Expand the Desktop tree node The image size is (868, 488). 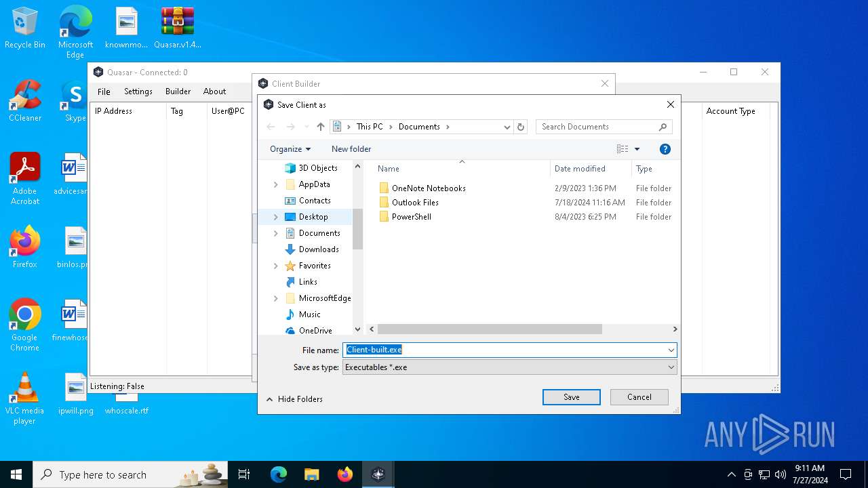pyautogui.click(x=275, y=217)
